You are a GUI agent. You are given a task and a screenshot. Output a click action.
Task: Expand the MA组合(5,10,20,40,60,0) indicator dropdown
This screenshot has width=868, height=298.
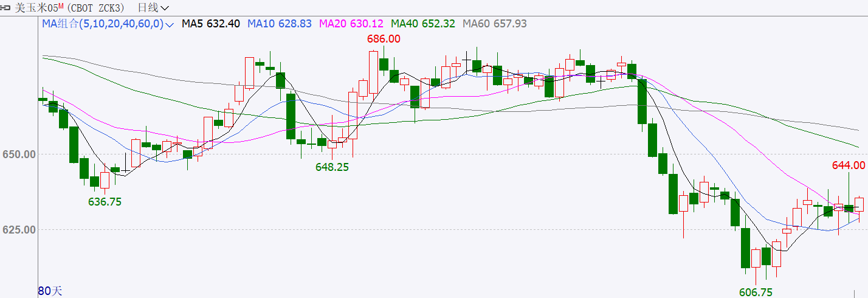pyautogui.click(x=108, y=24)
